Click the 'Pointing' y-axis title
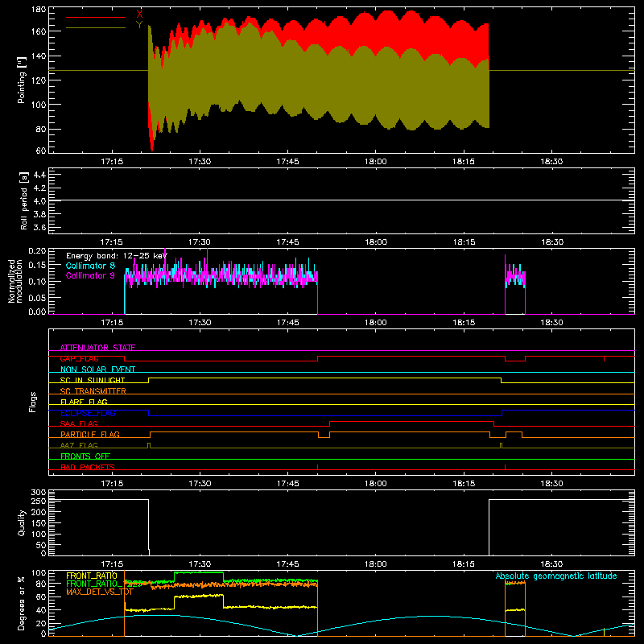This screenshot has height=644, width=644. pos(22,80)
